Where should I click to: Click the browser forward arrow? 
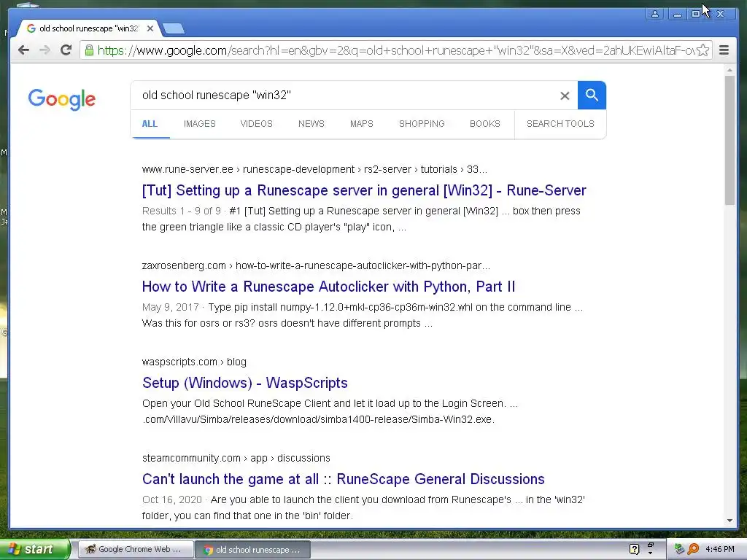(44, 50)
